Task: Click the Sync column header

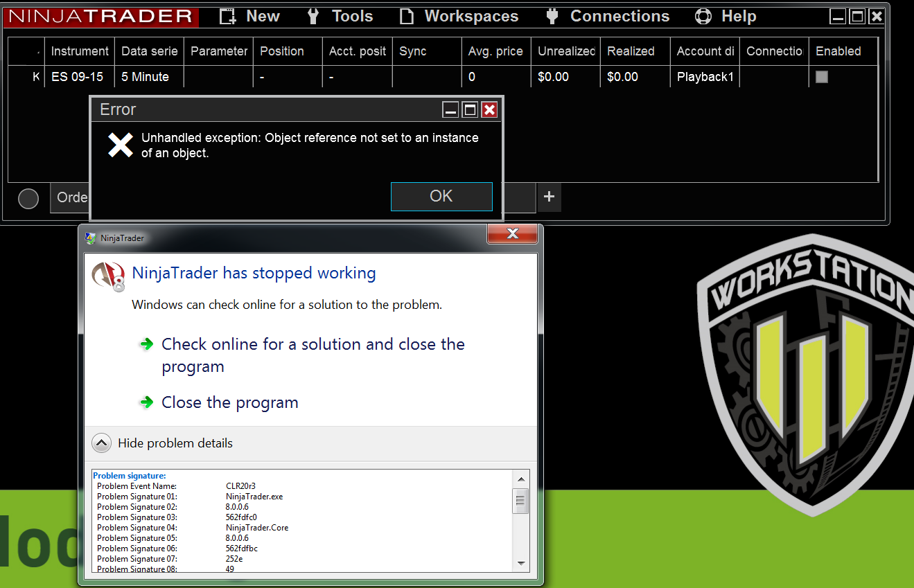Action: tap(427, 51)
